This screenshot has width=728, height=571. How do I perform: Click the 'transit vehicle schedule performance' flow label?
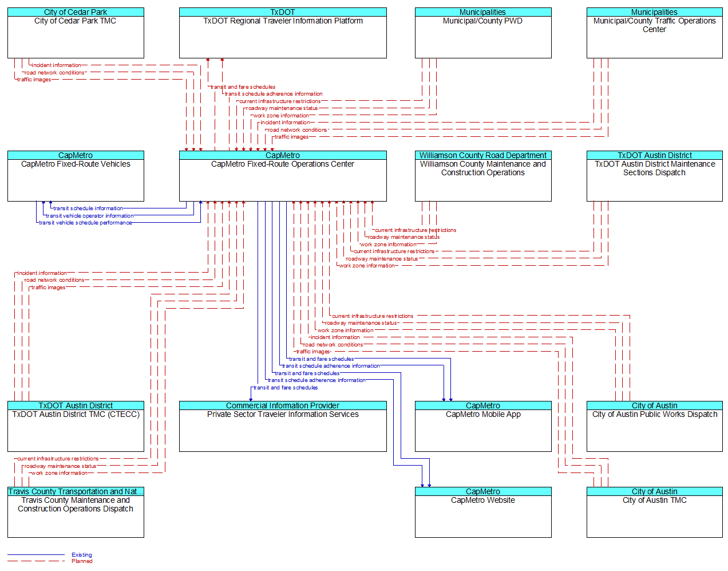pyautogui.click(x=85, y=223)
